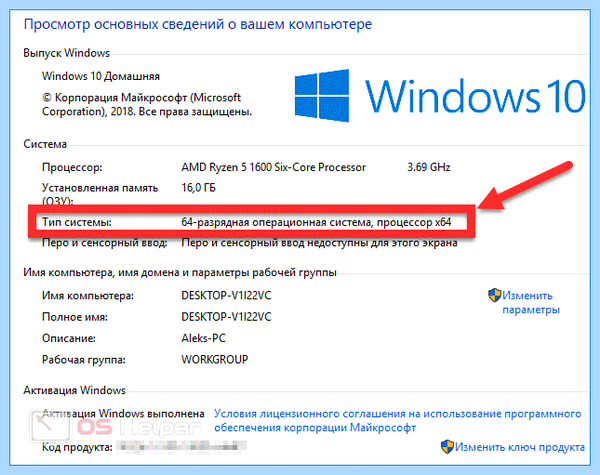Click the blue Windows logo icon
The height and width of the screenshot is (475, 600).
tap(322, 96)
